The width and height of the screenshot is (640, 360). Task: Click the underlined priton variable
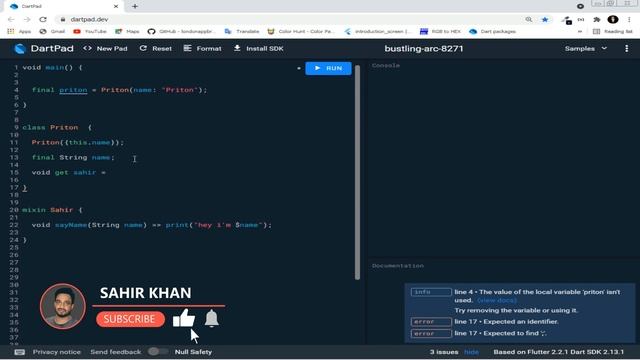pos(73,90)
